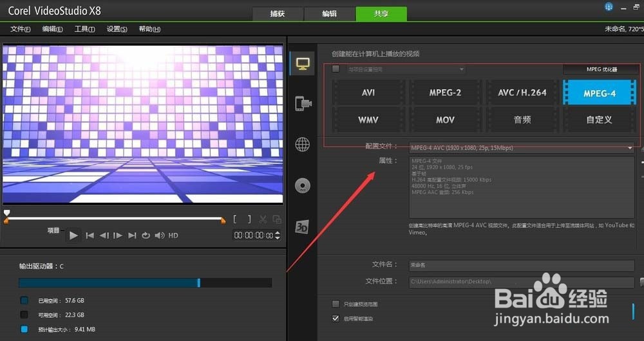
Task: Set the mark-in bracket
Action: (235, 219)
